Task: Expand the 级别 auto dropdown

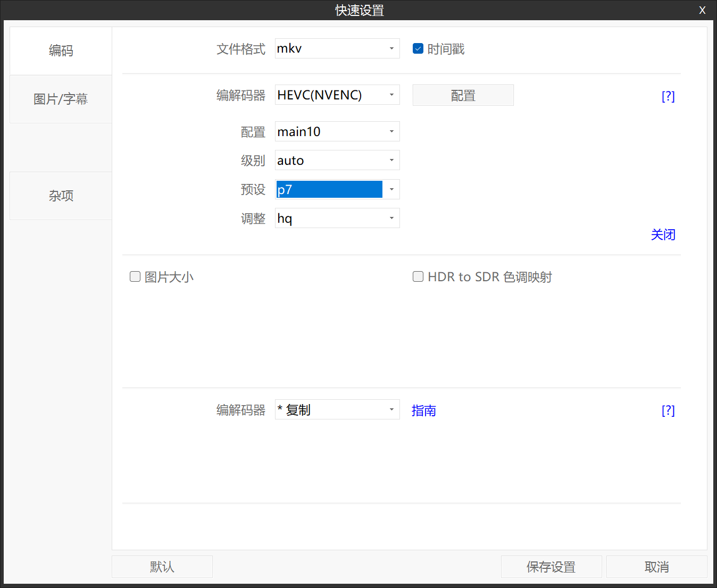Action: click(337, 160)
